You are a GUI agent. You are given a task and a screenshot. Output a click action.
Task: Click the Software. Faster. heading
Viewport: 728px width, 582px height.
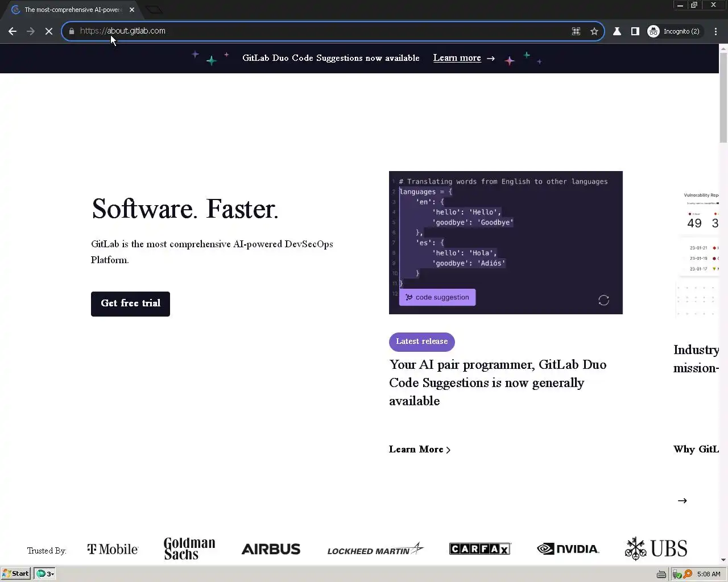[x=185, y=209]
